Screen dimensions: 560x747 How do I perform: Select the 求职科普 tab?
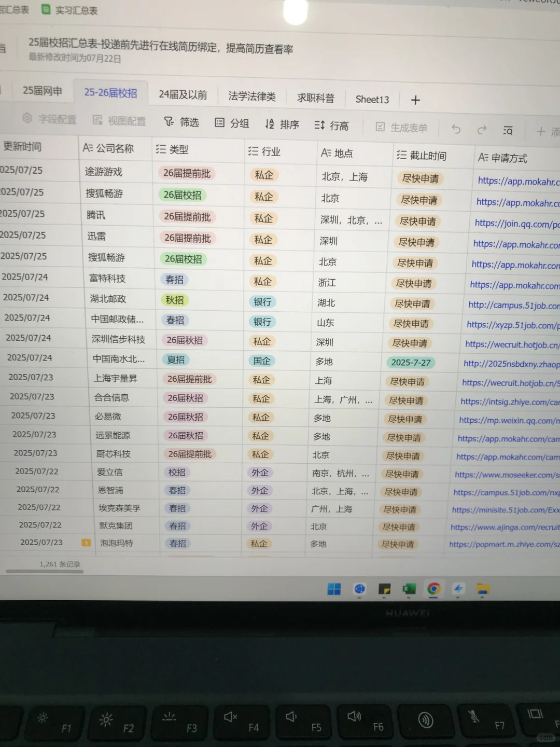(315, 98)
